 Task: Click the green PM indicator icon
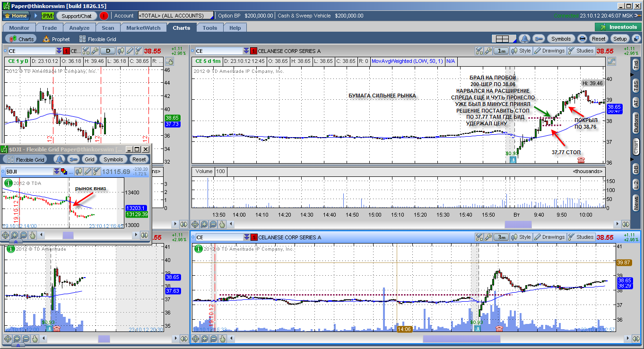pos(48,16)
